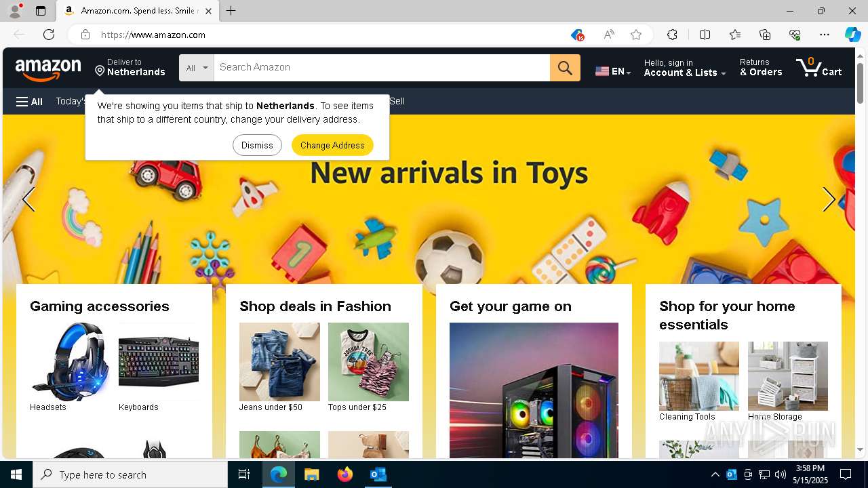The width and height of the screenshot is (868, 488).
Task: Expand the All search category dropdown
Action: pyautogui.click(x=197, y=68)
